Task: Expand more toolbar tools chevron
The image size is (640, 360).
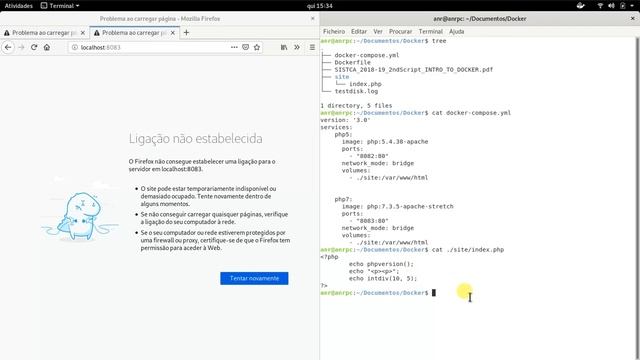Action: [297, 47]
